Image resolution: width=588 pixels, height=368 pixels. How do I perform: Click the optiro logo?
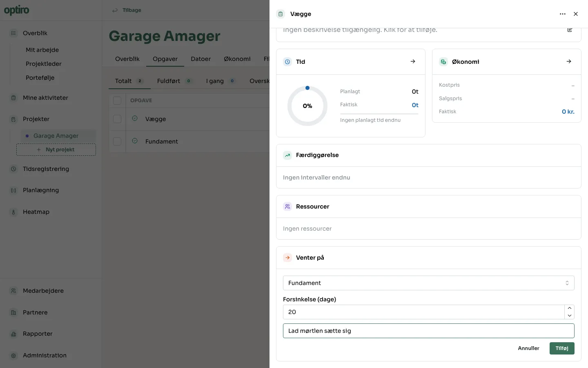16,10
